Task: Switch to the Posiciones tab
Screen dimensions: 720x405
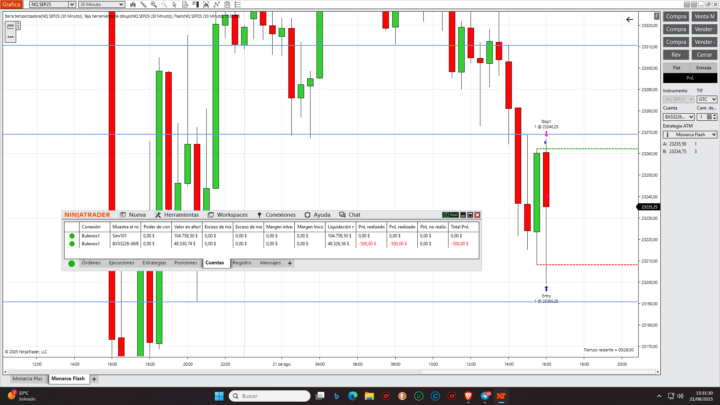Action: (186, 263)
